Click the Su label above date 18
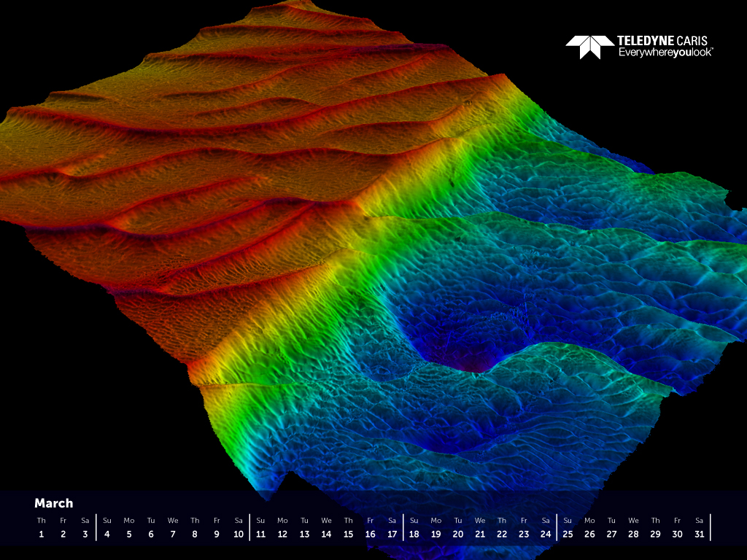Screen dimensions: 747x560 pos(414,521)
